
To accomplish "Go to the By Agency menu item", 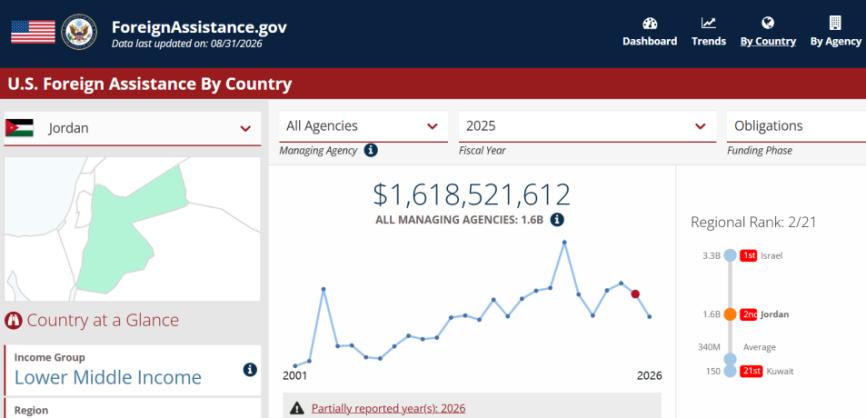I will coord(836,41).
